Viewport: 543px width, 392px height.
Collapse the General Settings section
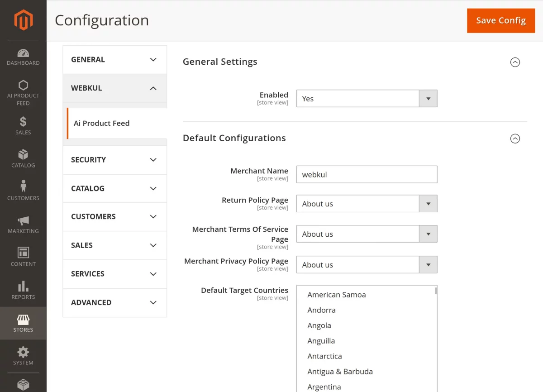point(515,62)
